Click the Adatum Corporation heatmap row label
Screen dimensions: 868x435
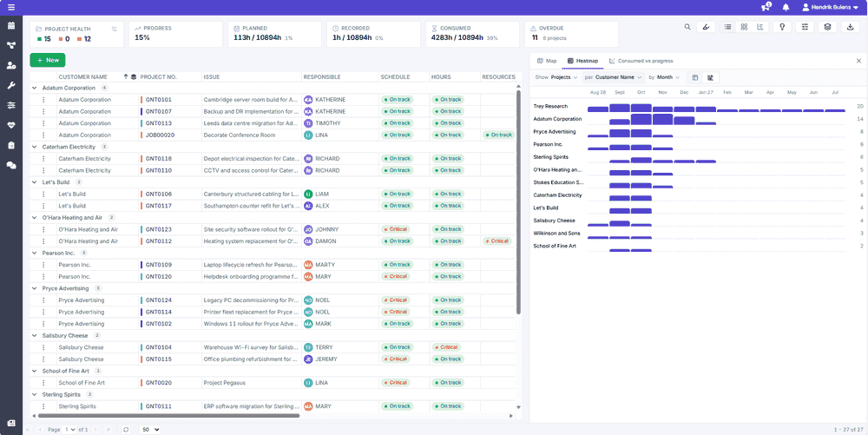557,119
